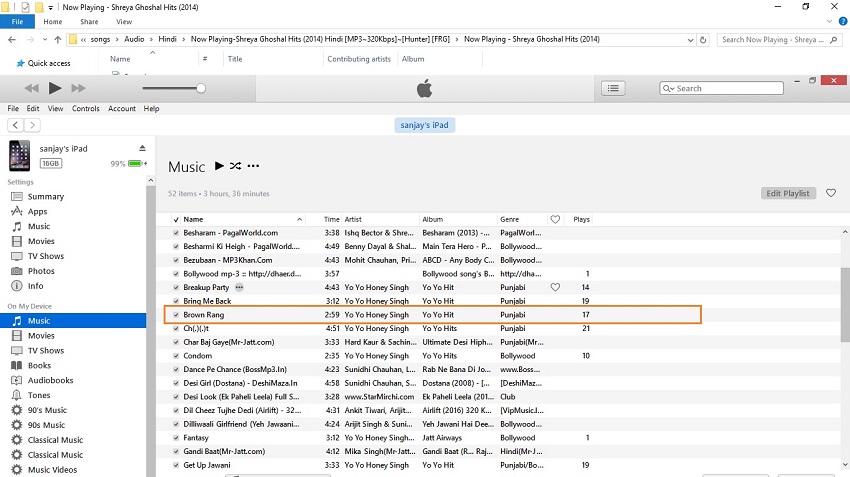The width and height of the screenshot is (850, 477).
Task: Play the Music list with small play icon
Action: point(219,166)
